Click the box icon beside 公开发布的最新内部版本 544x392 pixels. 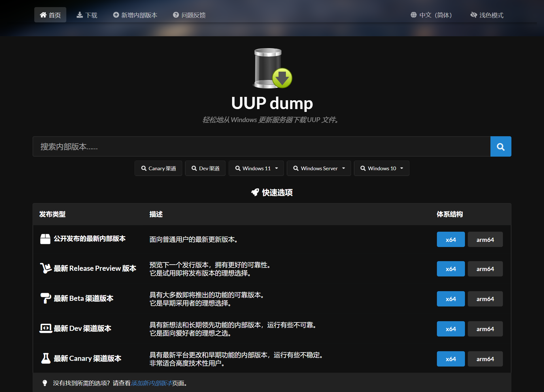point(45,239)
